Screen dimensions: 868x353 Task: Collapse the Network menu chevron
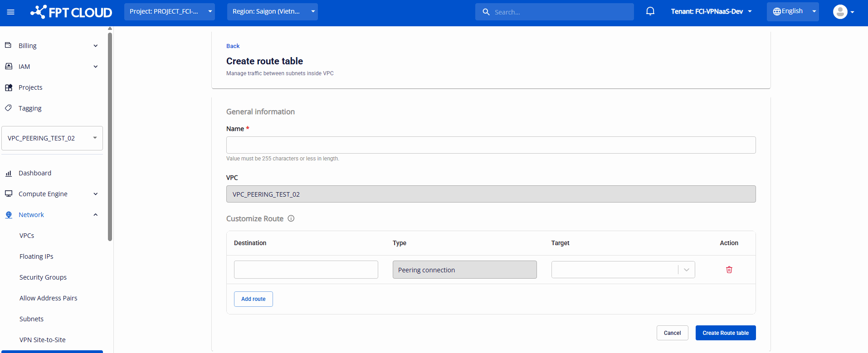(x=96, y=215)
